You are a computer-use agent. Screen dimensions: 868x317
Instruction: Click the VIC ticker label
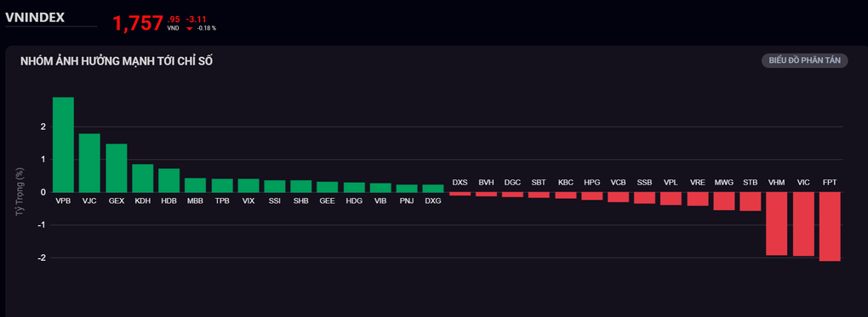[x=803, y=182]
